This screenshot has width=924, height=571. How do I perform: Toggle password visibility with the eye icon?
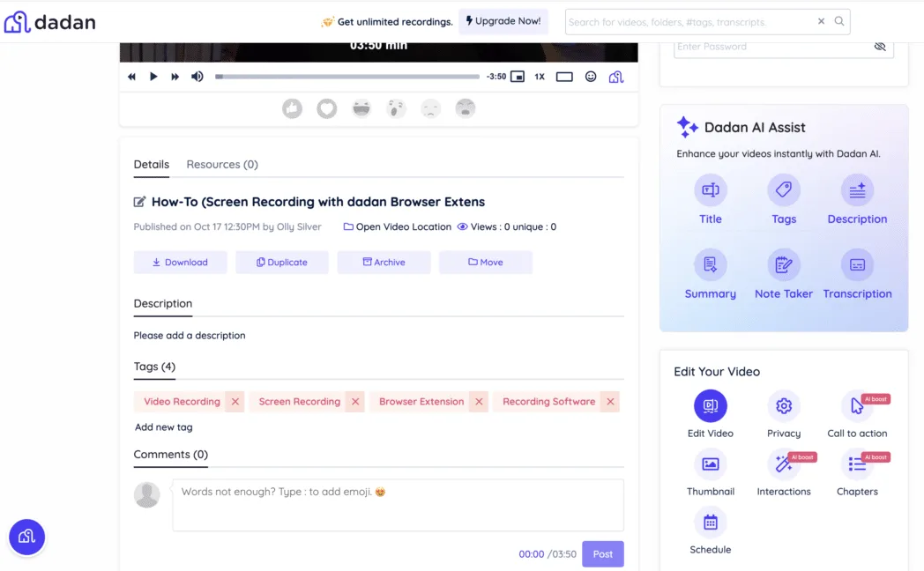click(880, 47)
